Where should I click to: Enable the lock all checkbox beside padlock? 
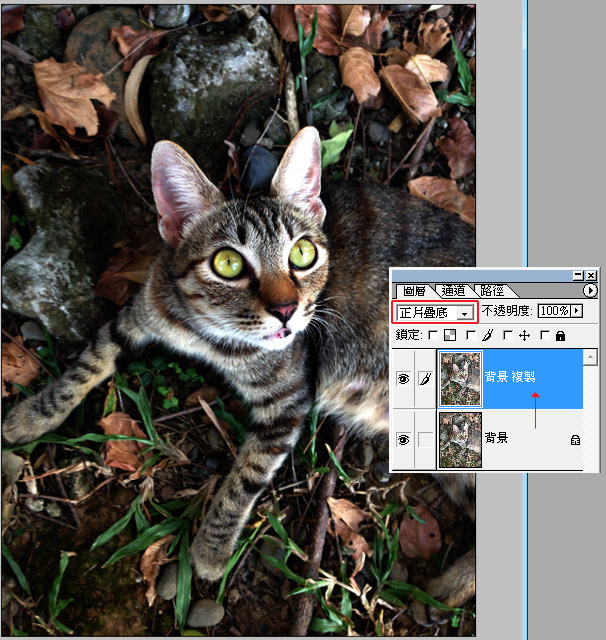click(x=544, y=336)
